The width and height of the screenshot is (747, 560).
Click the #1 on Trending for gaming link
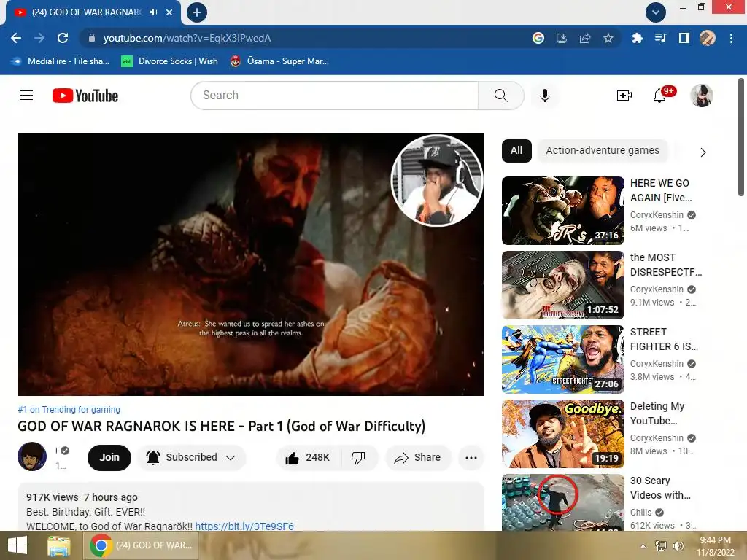[69, 410]
